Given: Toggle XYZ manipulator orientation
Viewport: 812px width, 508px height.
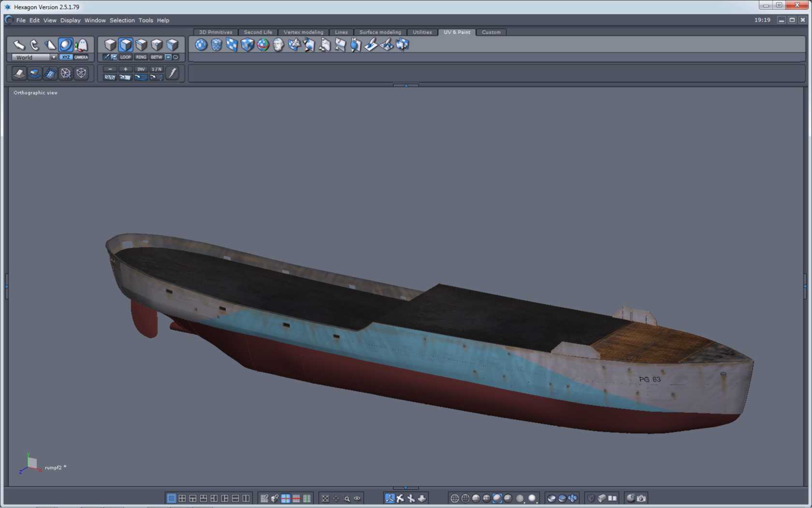Looking at the screenshot, I should point(66,57).
